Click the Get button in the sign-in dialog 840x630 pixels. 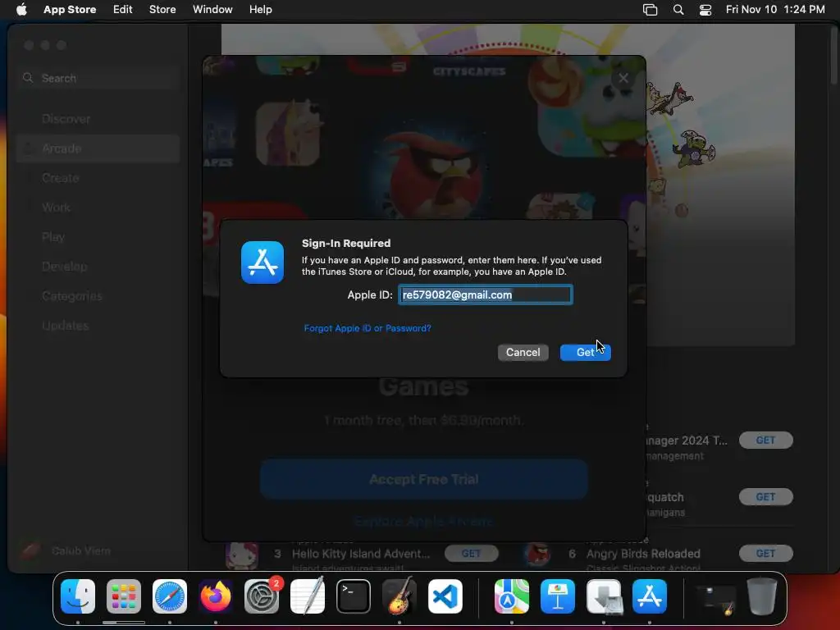[x=586, y=353]
